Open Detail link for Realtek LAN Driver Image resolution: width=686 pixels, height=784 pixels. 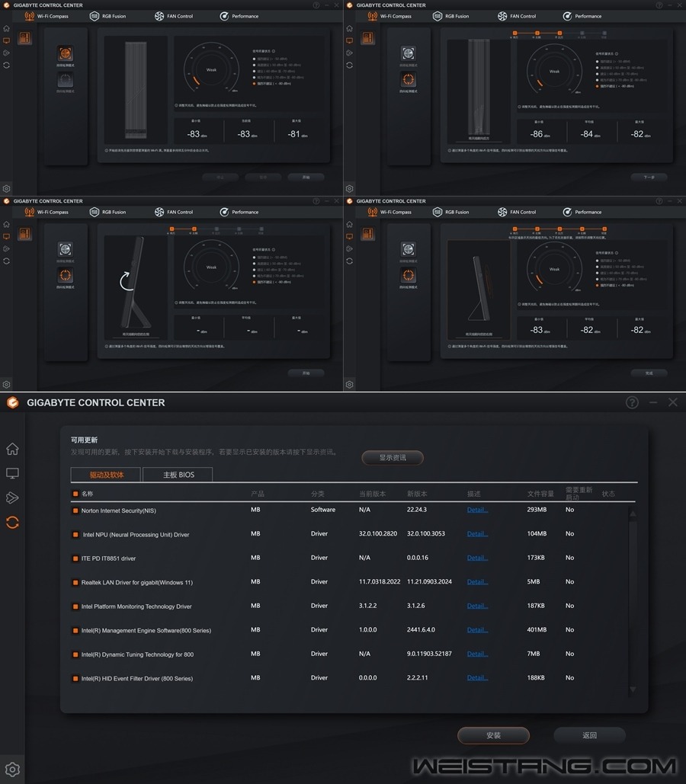tap(477, 581)
